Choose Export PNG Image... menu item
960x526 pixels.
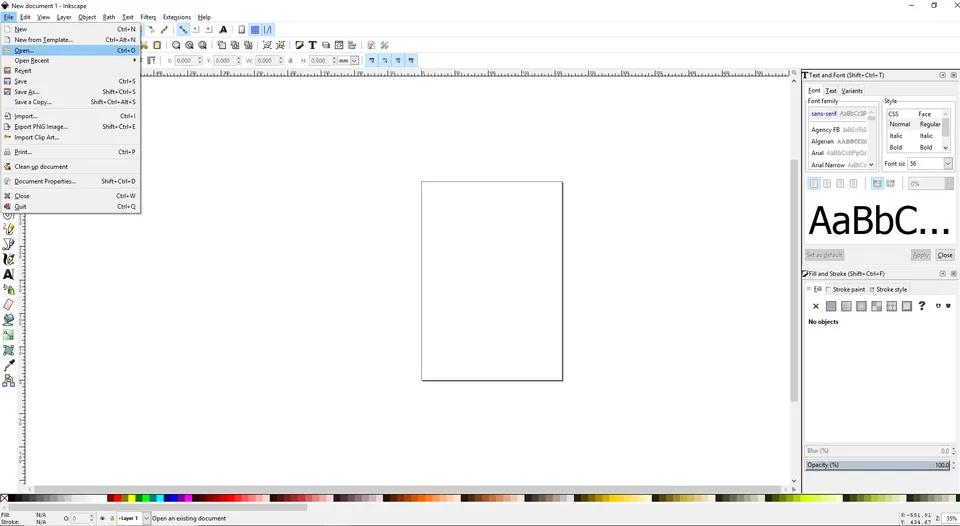click(71, 127)
